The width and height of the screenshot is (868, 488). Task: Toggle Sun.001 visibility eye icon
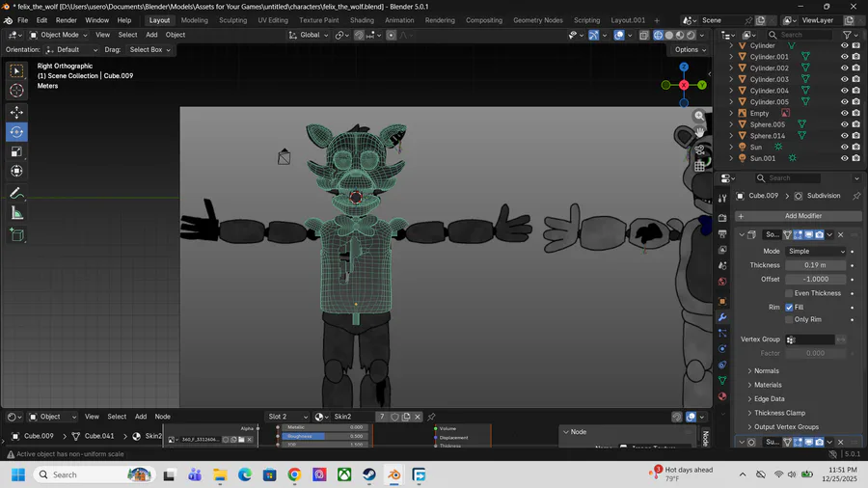click(x=844, y=158)
